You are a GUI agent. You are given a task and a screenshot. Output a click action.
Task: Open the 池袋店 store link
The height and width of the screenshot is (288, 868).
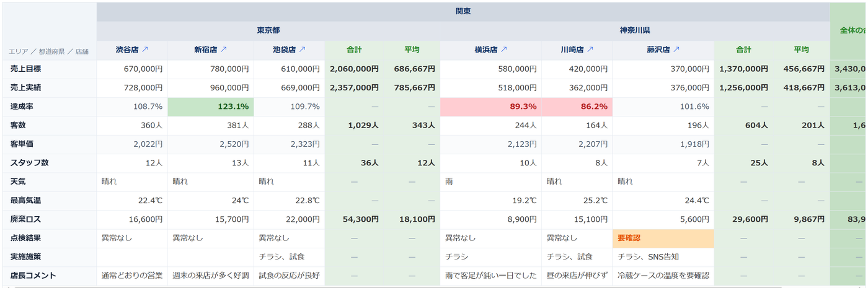coord(288,50)
